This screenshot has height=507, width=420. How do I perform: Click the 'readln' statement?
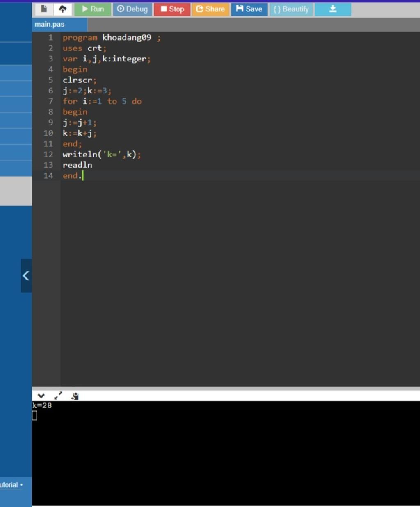pos(77,165)
